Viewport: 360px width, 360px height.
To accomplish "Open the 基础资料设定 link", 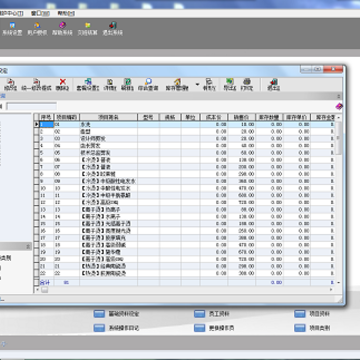I will pos(124,314).
